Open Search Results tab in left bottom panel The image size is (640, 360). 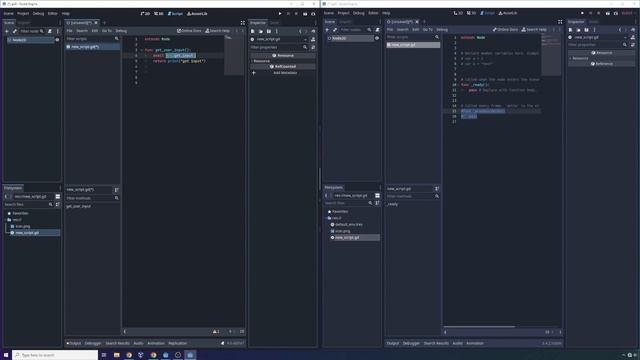pyautogui.click(x=117, y=343)
